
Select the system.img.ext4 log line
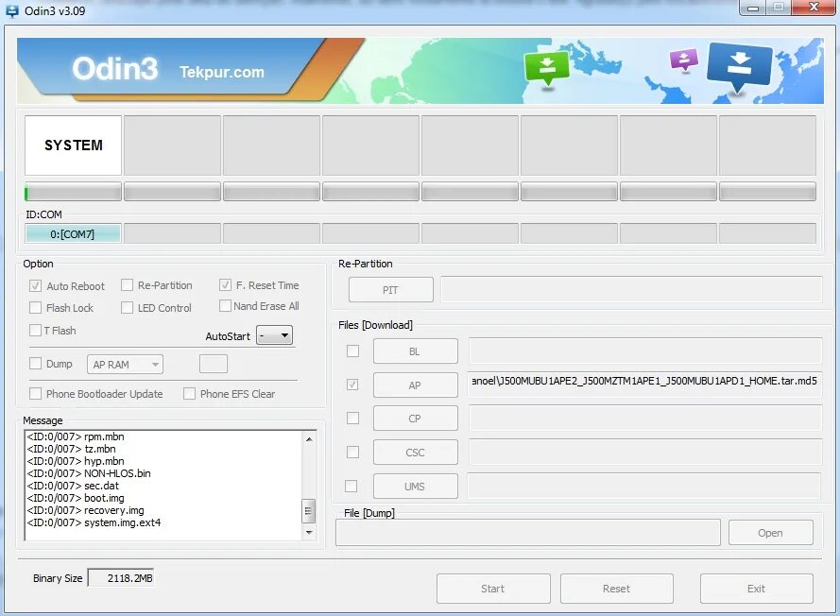(94, 522)
